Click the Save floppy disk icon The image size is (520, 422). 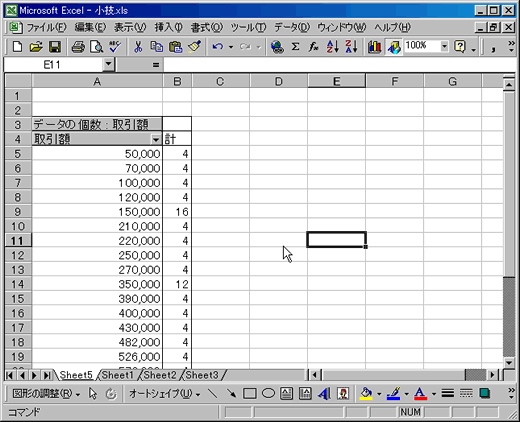(x=55, y=47)
